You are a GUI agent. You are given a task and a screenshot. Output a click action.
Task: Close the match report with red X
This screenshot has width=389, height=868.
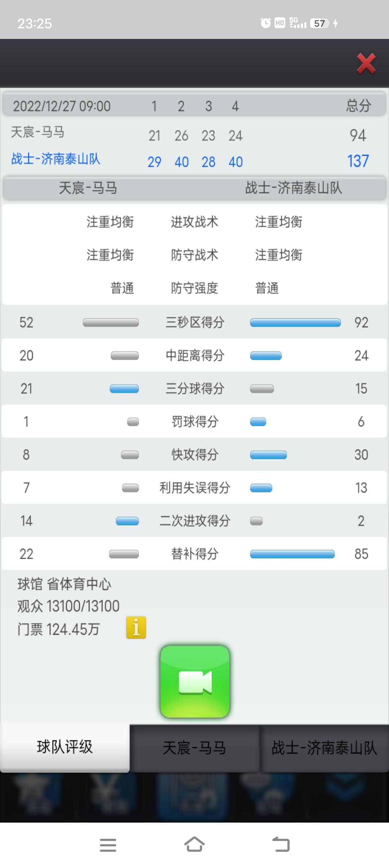click(x=366, y=64)
